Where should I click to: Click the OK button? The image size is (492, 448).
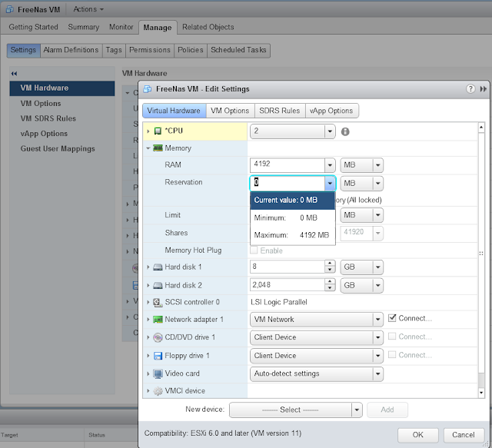pyautogui.click(x=417, y=434)
